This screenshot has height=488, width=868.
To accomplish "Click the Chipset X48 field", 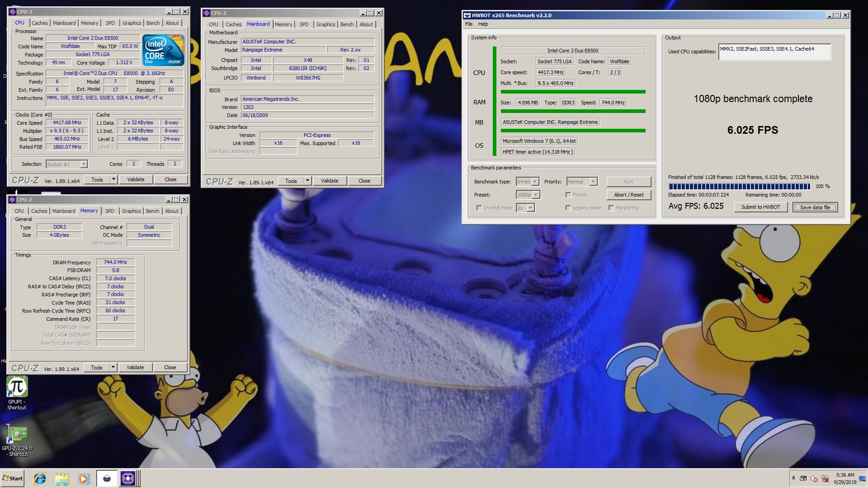I will (x=308, y=60).
